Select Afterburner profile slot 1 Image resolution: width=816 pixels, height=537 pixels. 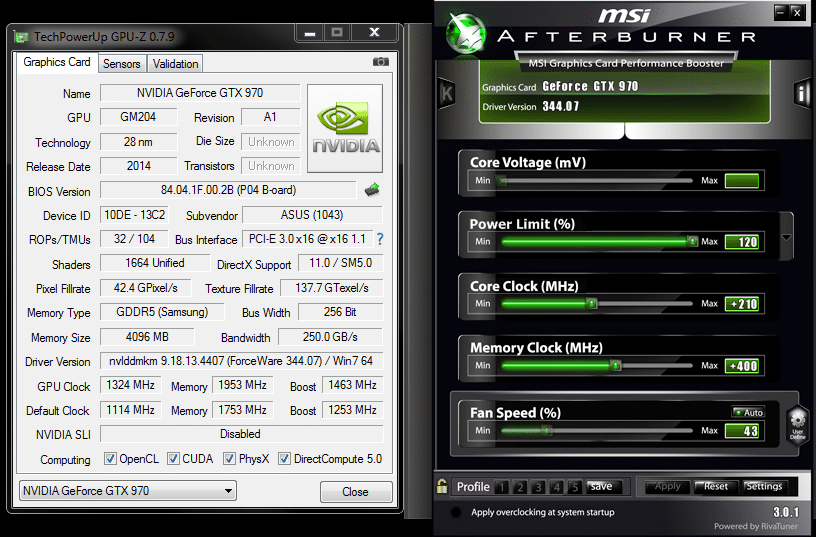(x=502, y=488)
